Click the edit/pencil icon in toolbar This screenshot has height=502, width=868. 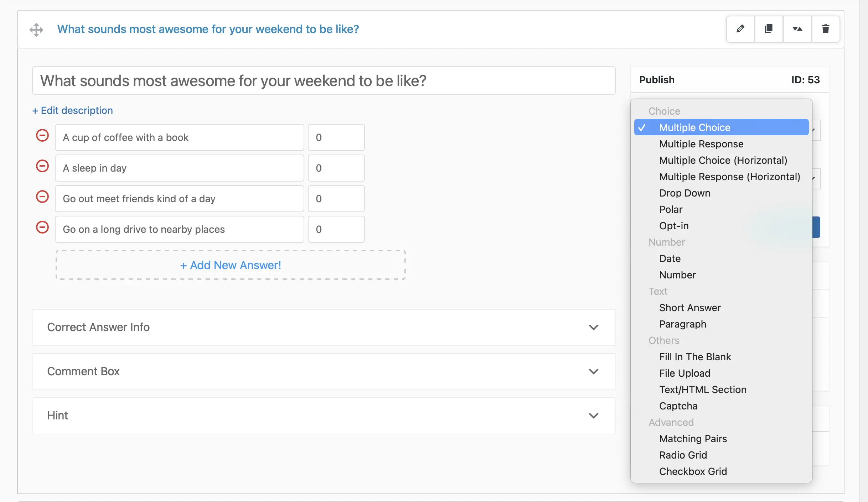pos(740,29)
